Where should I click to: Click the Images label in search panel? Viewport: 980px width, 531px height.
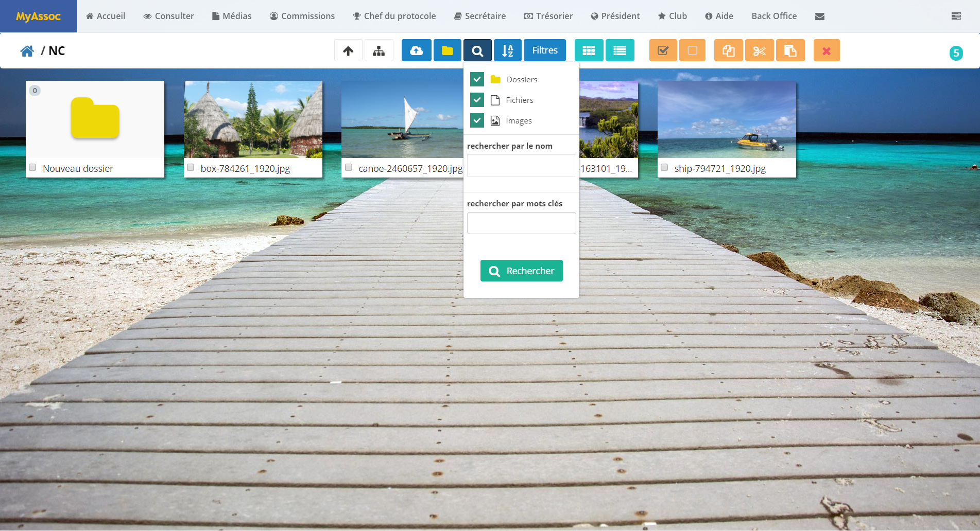(519, 121)
